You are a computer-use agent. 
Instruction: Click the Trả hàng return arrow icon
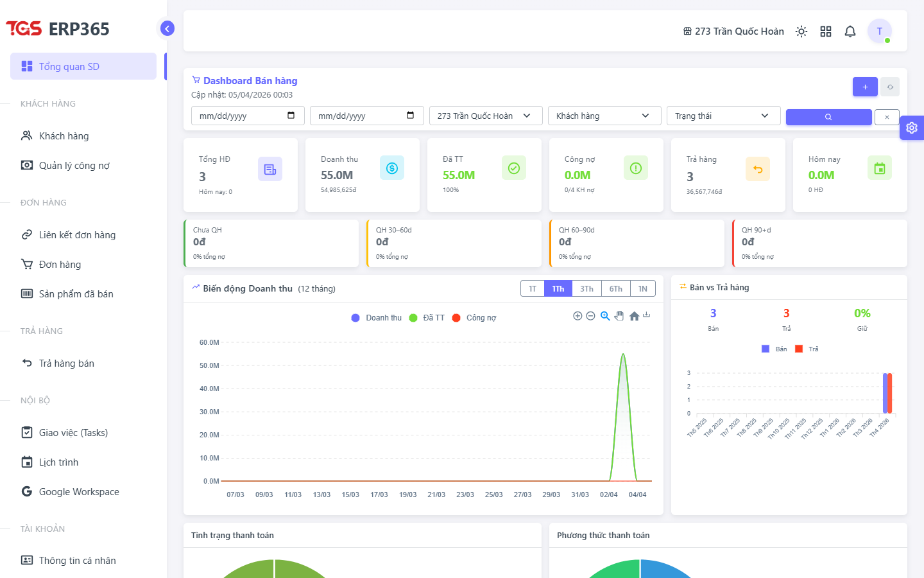[758, 169]
